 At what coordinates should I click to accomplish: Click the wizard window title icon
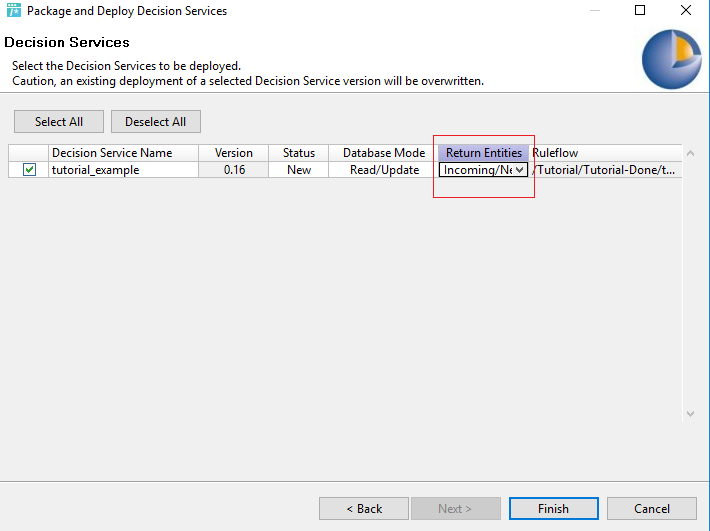(14, 10)
